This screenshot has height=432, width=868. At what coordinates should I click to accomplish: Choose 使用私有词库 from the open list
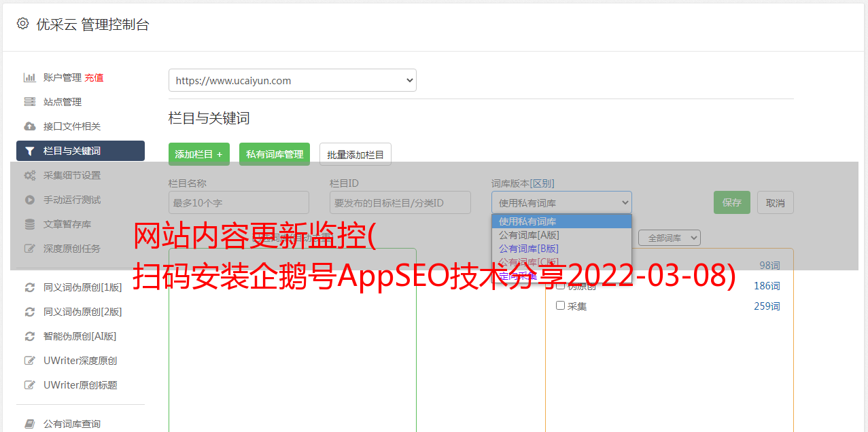click(x=561, y=221)
